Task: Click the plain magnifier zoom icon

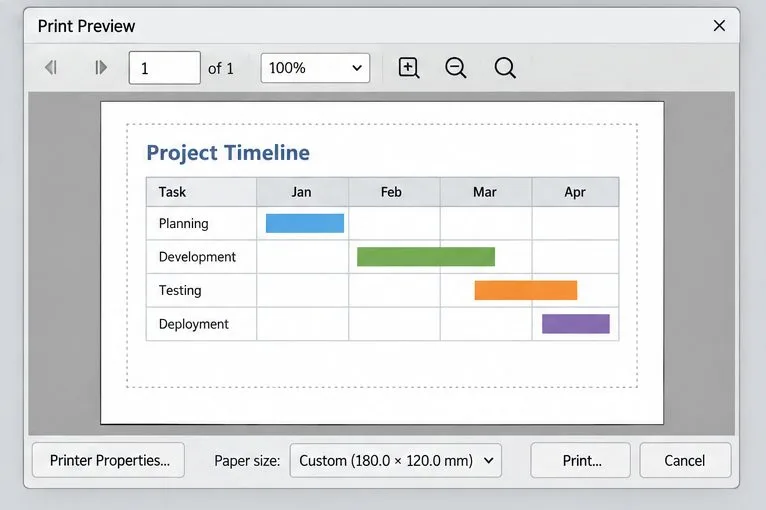Action: pos(505,67)
